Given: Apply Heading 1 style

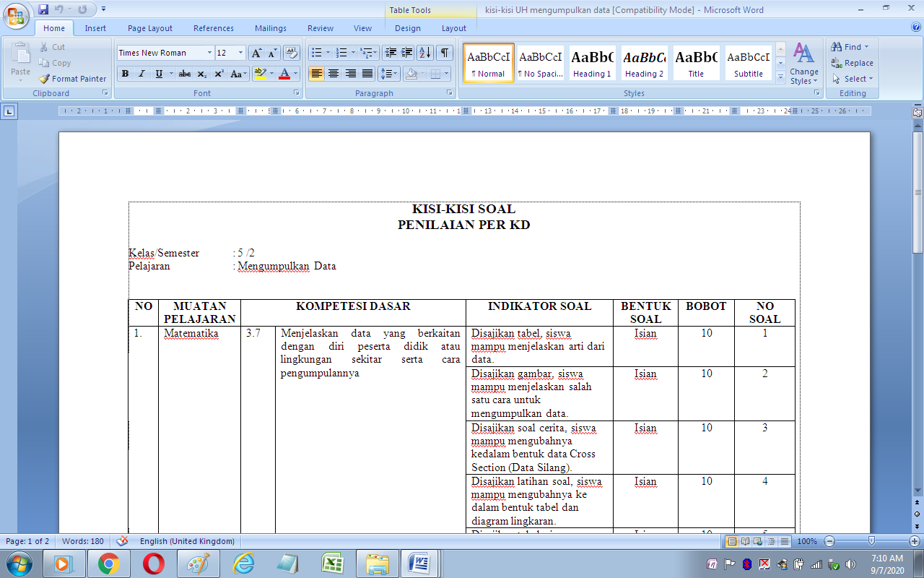Looking at the screenshot, I should (x=592, y=63).
